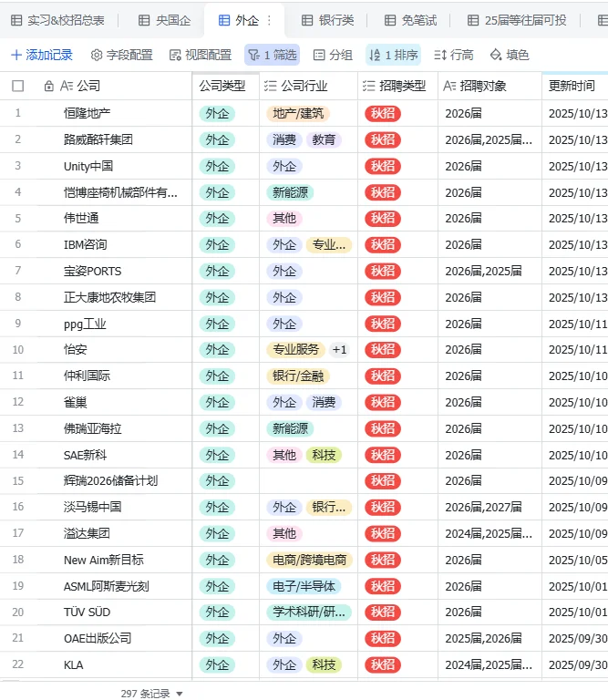
Task: Open the 实习&校招总表 tab
Action: point(57,21)
